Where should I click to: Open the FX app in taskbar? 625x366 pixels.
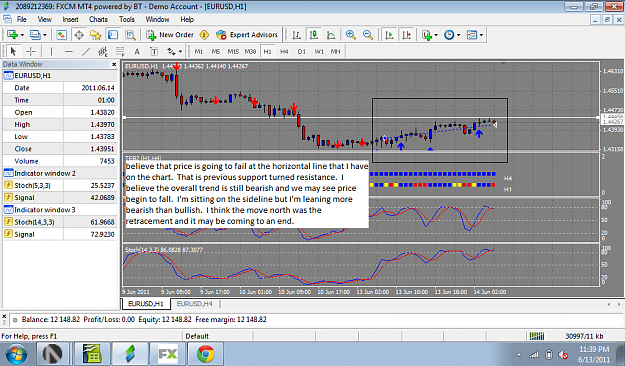[167, 354]
